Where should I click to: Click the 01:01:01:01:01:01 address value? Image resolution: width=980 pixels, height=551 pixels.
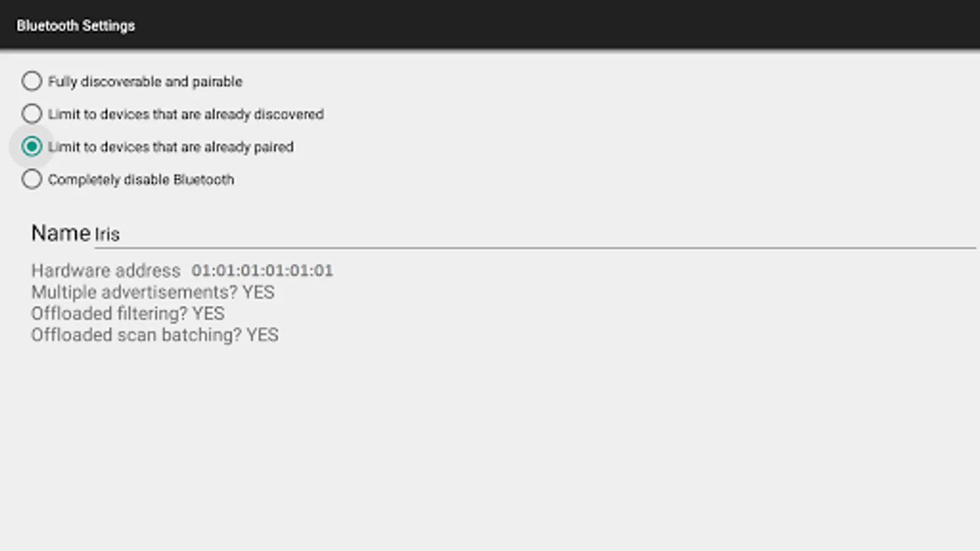262,271
